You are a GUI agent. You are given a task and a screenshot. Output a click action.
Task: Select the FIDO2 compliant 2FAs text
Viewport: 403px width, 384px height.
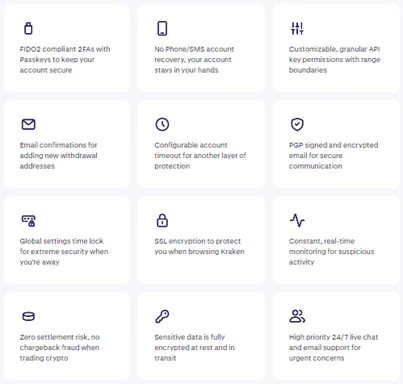point(65,59)
